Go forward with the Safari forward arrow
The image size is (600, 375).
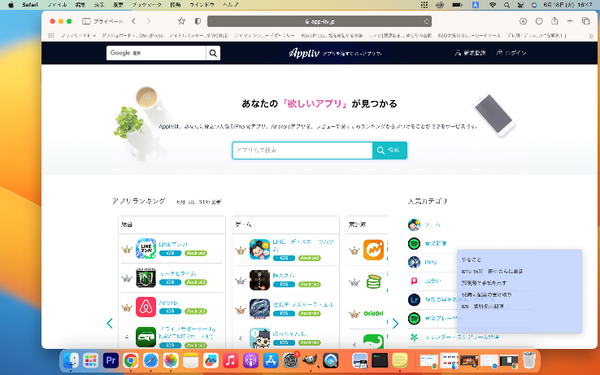148,21
